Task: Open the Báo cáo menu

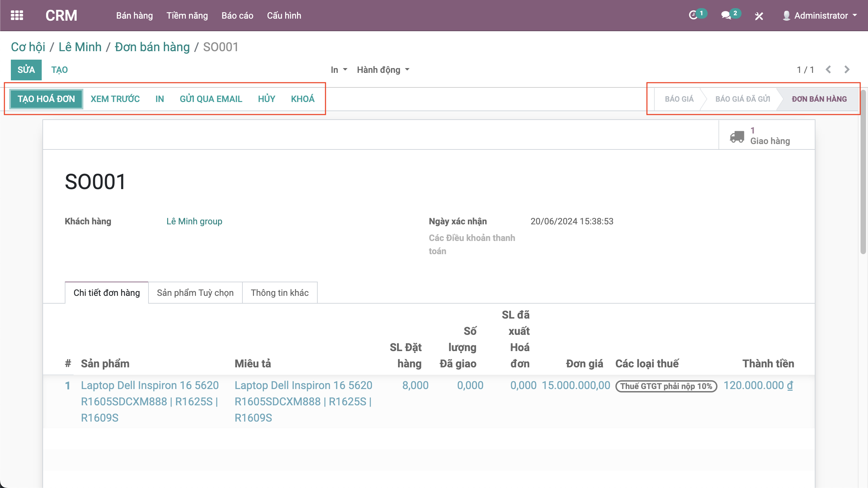Action: [237, 16]
